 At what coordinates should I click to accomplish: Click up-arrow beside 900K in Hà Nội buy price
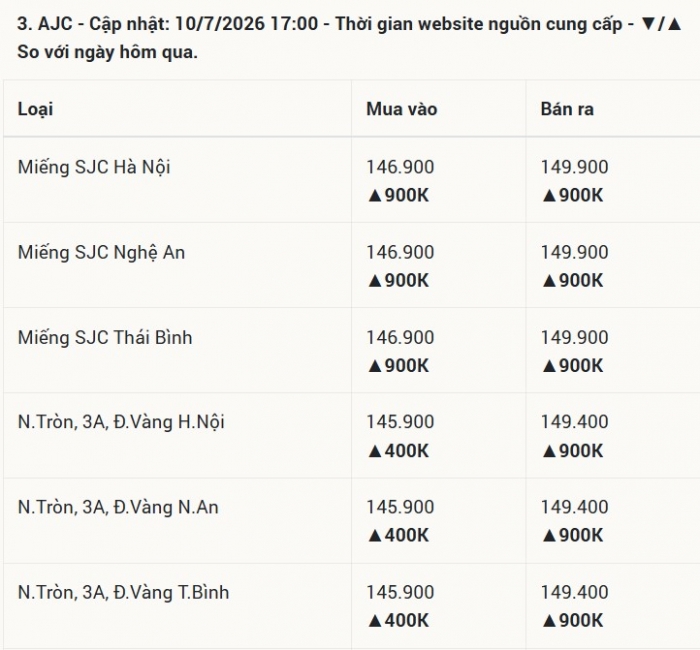coord(375,196)
